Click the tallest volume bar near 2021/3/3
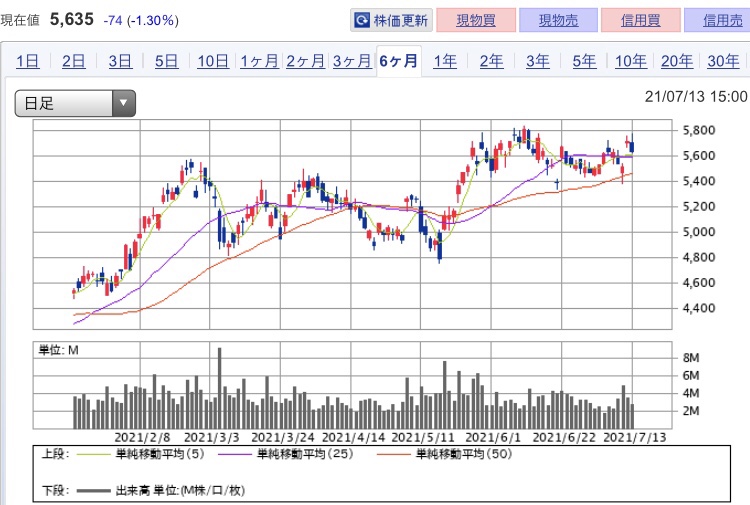The height and width of the screenshot is (505, 750). point(220,388)
